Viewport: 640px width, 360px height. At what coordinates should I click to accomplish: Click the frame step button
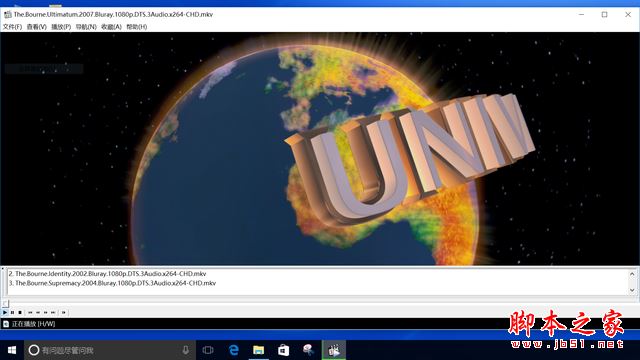[64, 313]
